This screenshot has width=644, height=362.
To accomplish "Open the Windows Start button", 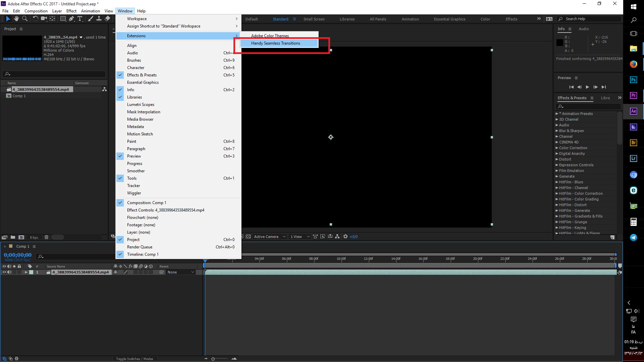I will [x=633, y=7].
